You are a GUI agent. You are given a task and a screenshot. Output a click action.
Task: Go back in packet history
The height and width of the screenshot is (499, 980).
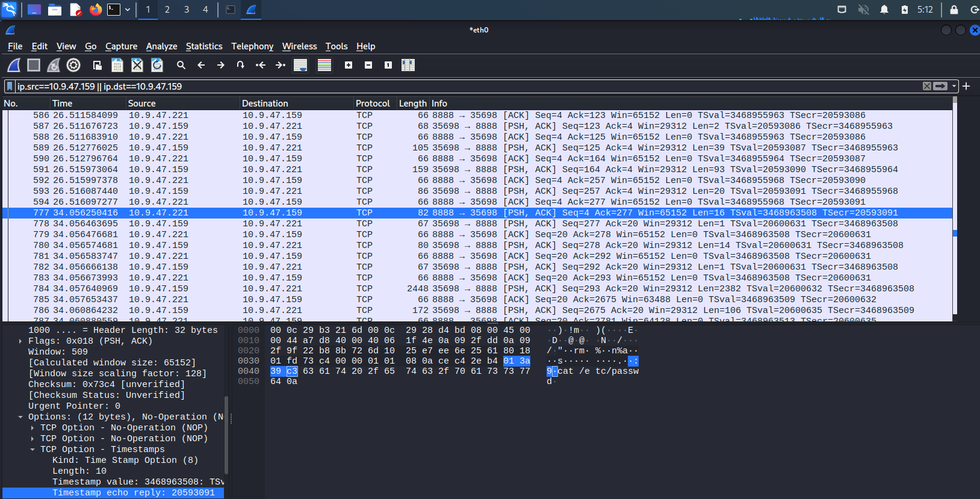point(201,65)
